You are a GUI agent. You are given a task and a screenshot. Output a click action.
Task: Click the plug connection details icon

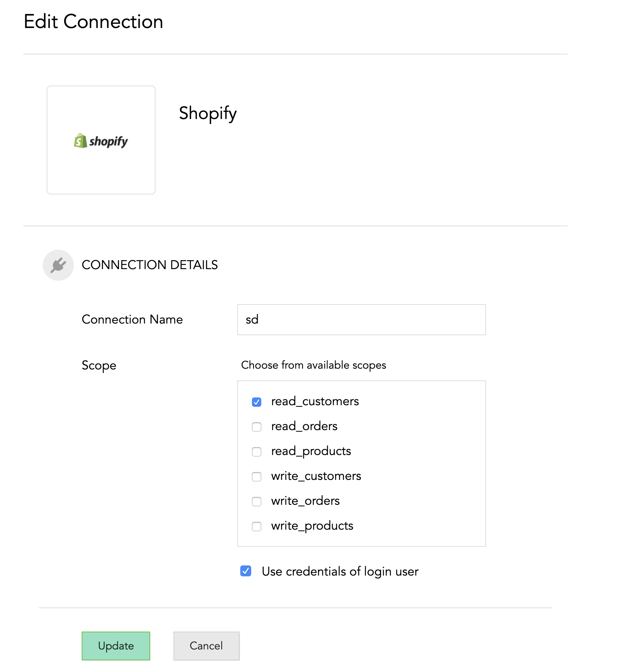coord(58,265)
